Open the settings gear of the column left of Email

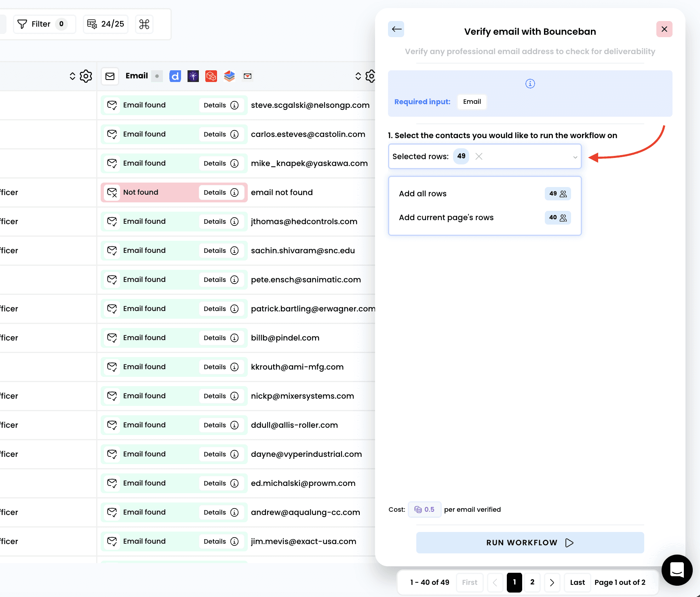[86, 76]
